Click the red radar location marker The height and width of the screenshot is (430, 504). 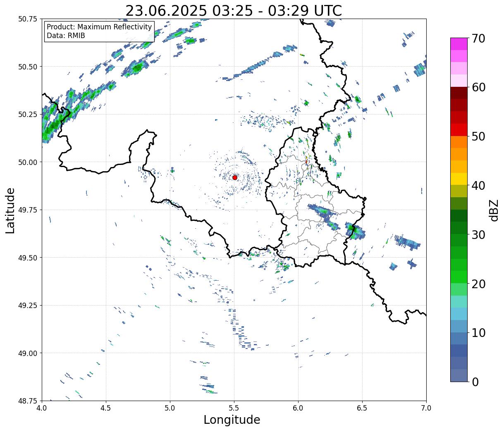pos(234,177)
